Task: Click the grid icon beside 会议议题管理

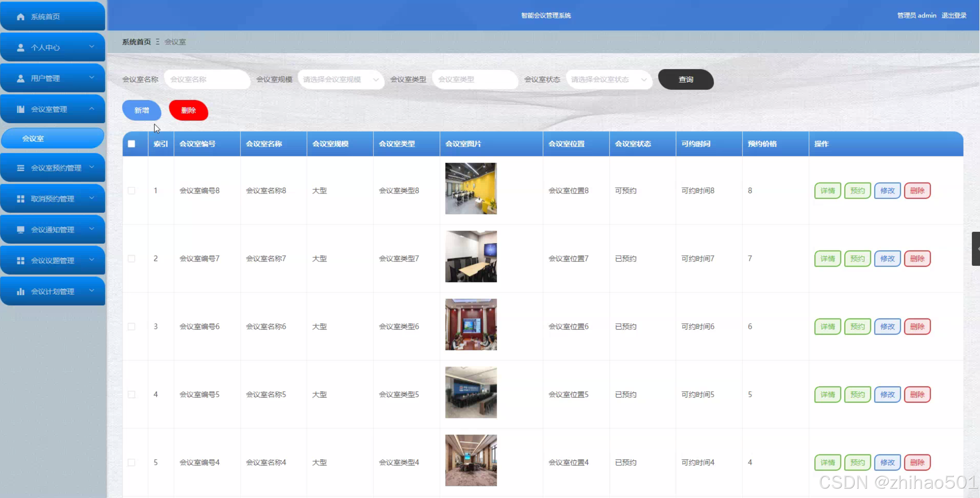Action: pos(21,261)
